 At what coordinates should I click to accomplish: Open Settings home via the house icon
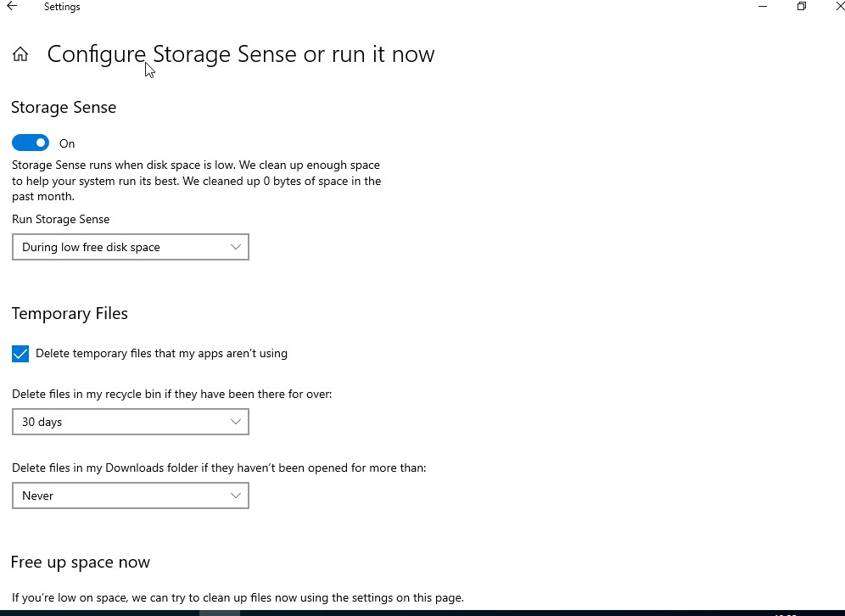pyautogui.click(x=20, y=54)
